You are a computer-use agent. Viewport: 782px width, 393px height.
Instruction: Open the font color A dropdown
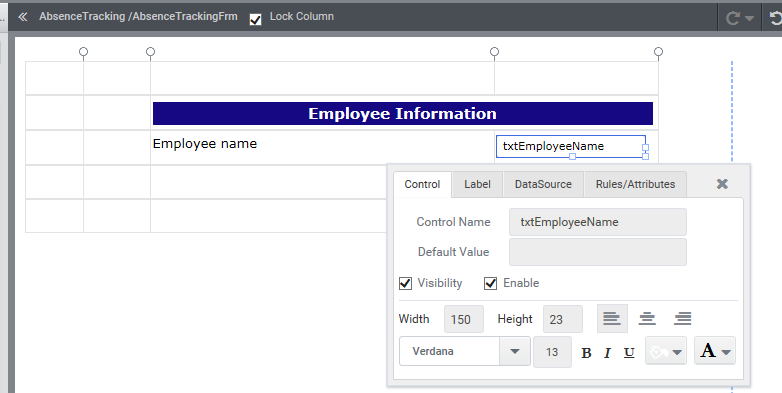[715, 351]
